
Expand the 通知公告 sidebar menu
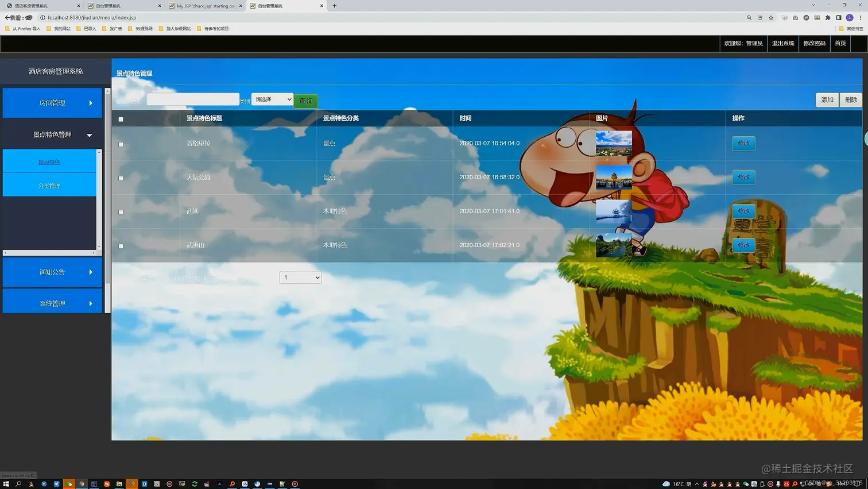(x=52, y=272)
